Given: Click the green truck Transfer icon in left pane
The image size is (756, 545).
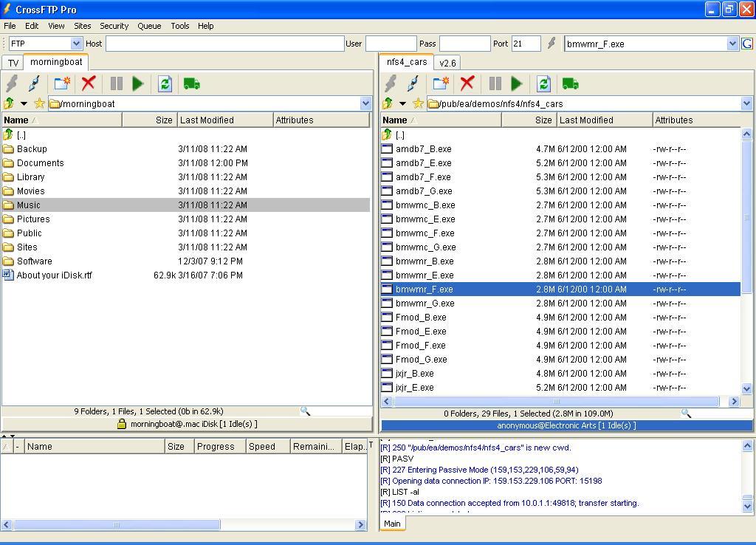Looking at the screenshot, I should click(191, 83).
